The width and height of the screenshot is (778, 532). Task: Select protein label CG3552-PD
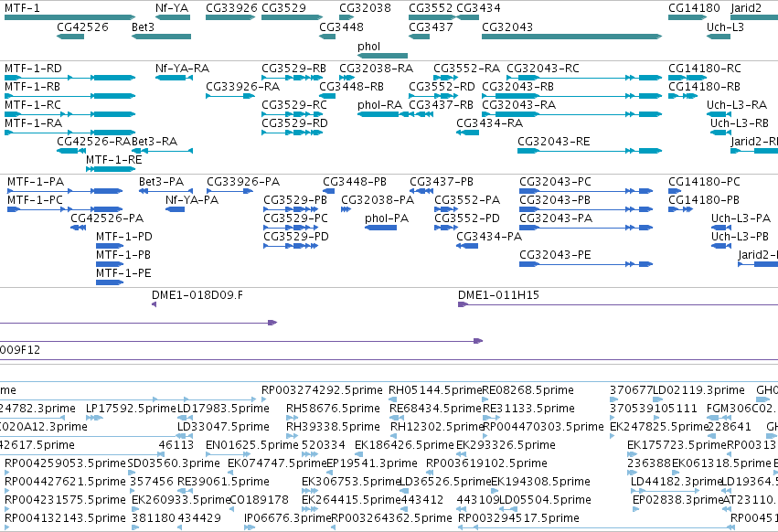coord(467,218)
